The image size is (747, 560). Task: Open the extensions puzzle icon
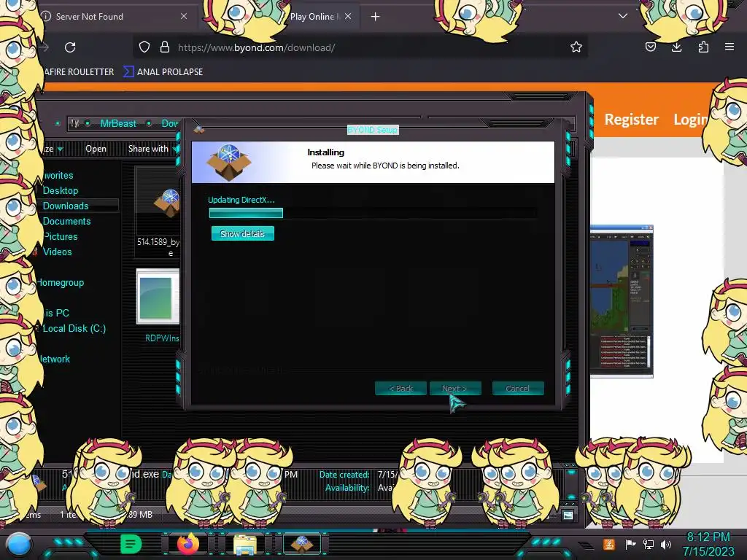point(703,47)
